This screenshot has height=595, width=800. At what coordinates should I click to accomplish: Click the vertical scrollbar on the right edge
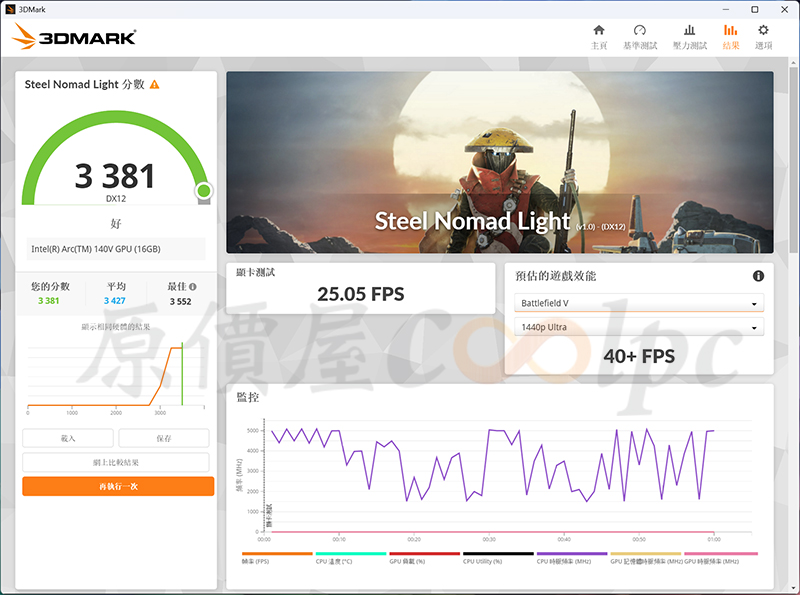point(793,158)
